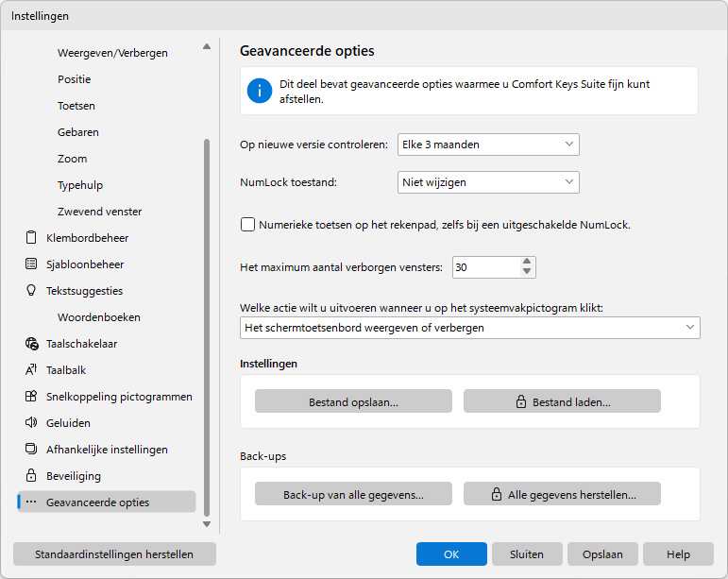
Task: Click the Taalbalk letter icon
Action: [31, 369]
